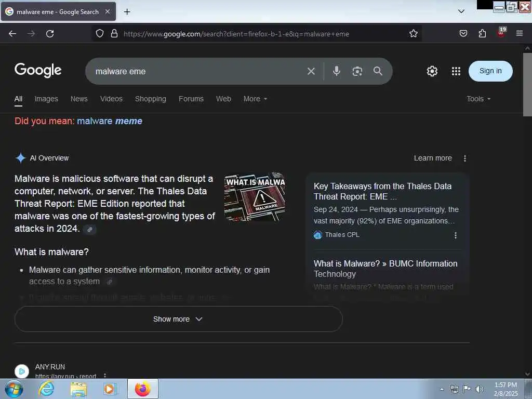Switch to the Web tab
Screen dimensions: 532x399
pyautogui.click(x=223, y=99)
